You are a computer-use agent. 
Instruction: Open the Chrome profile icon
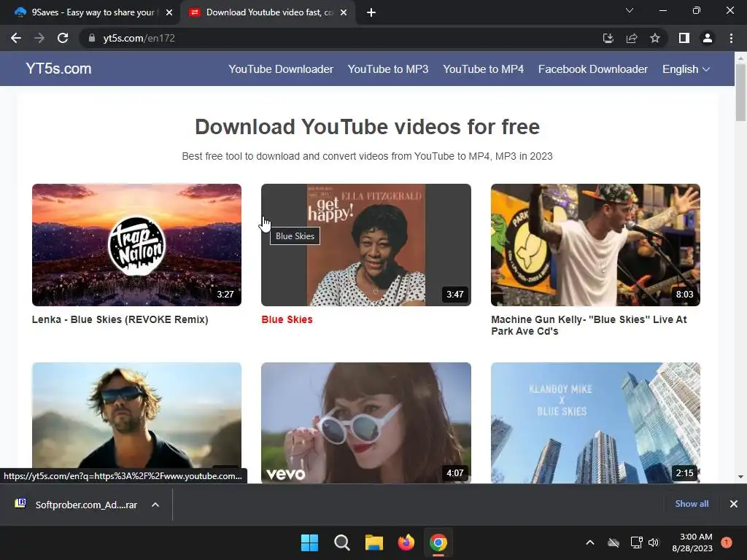[x=708, y=38]
